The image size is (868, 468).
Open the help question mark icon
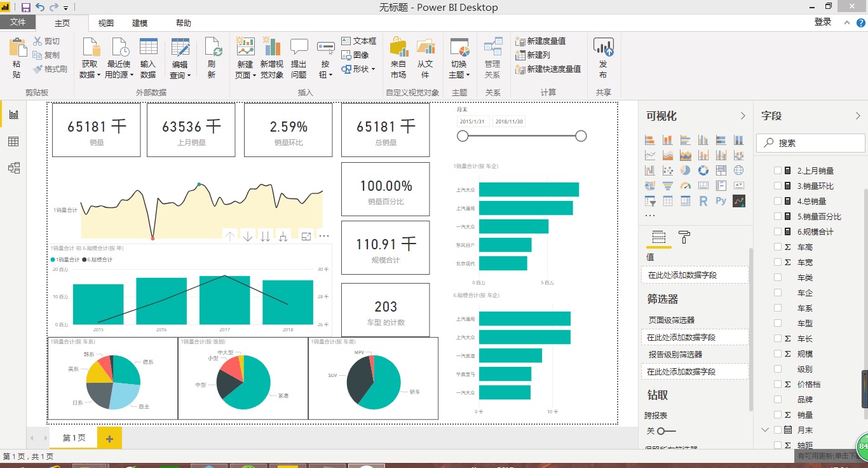pos(862,22)
